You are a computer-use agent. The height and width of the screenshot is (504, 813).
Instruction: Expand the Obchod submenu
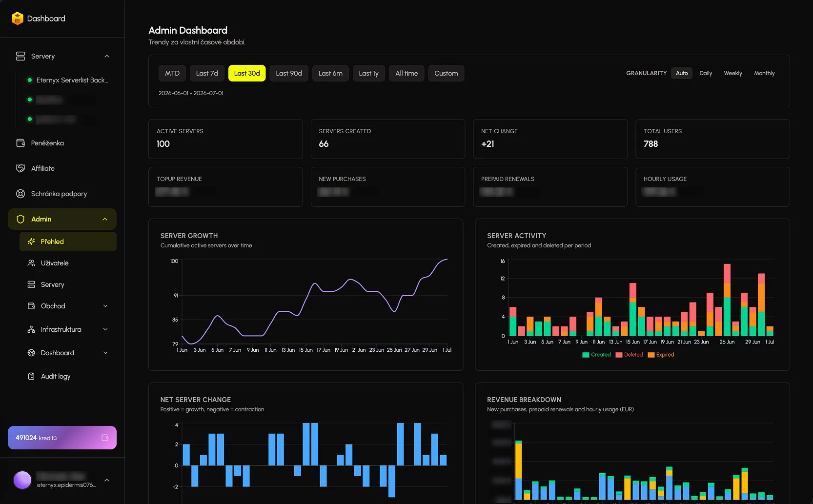pos(105,306)
